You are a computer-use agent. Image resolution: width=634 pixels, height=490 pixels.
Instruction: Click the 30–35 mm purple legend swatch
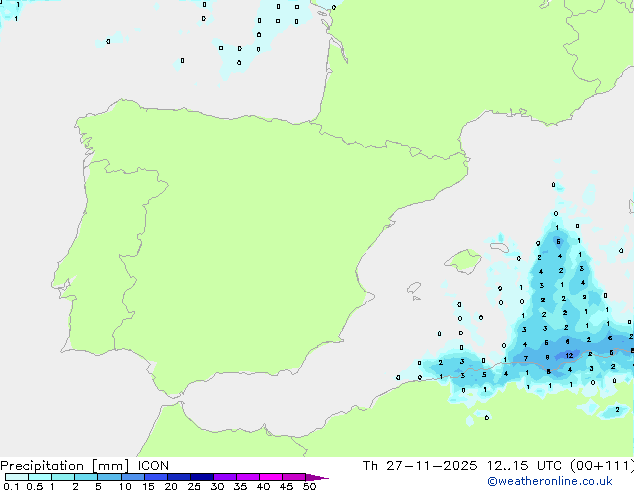pos(225,477)
